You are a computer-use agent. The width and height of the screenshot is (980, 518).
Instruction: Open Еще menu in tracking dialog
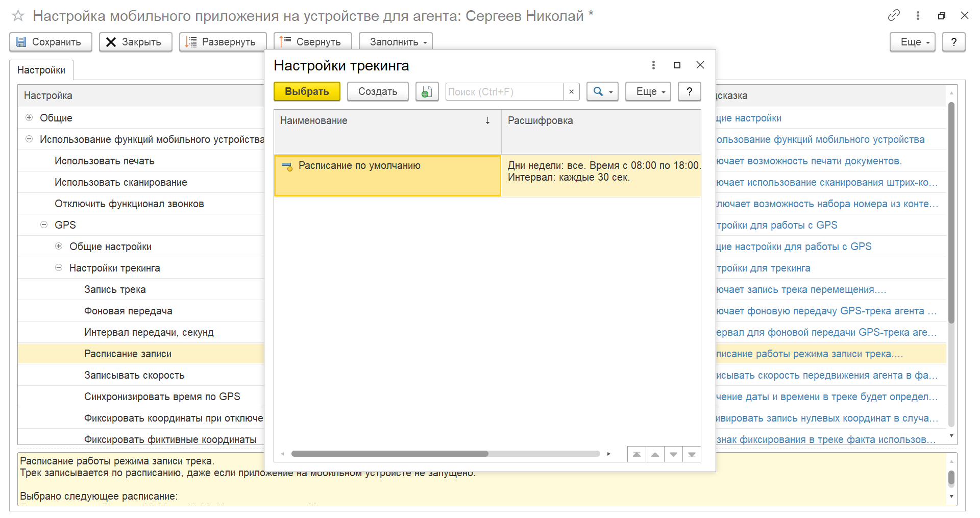[648, 91]
